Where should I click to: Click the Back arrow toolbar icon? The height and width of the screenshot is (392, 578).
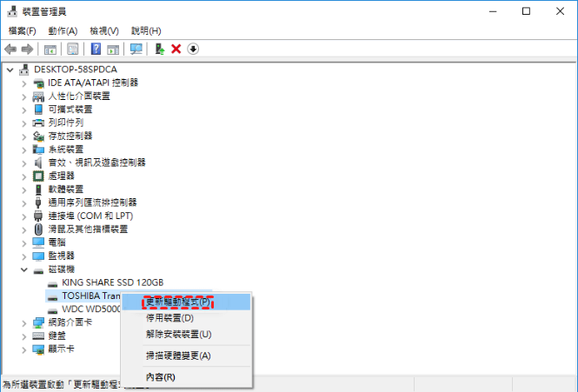(x=10, y=49)
